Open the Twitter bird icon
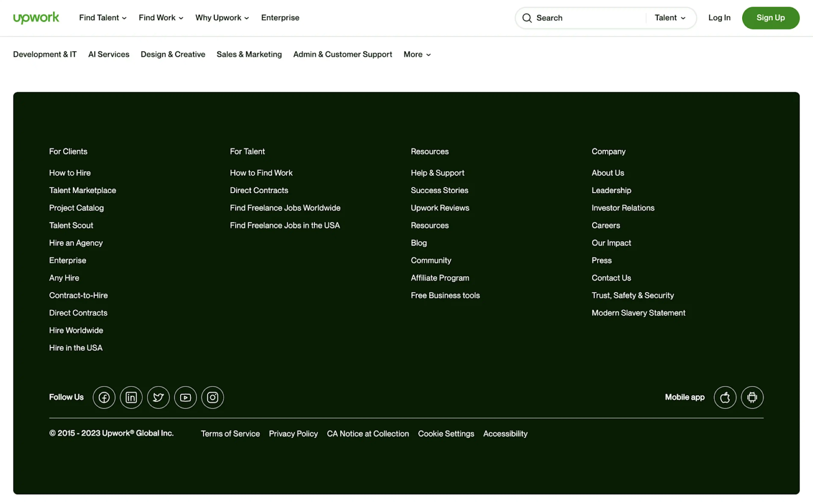This screenshot has height=504, width=813. [x=158, y=397]
